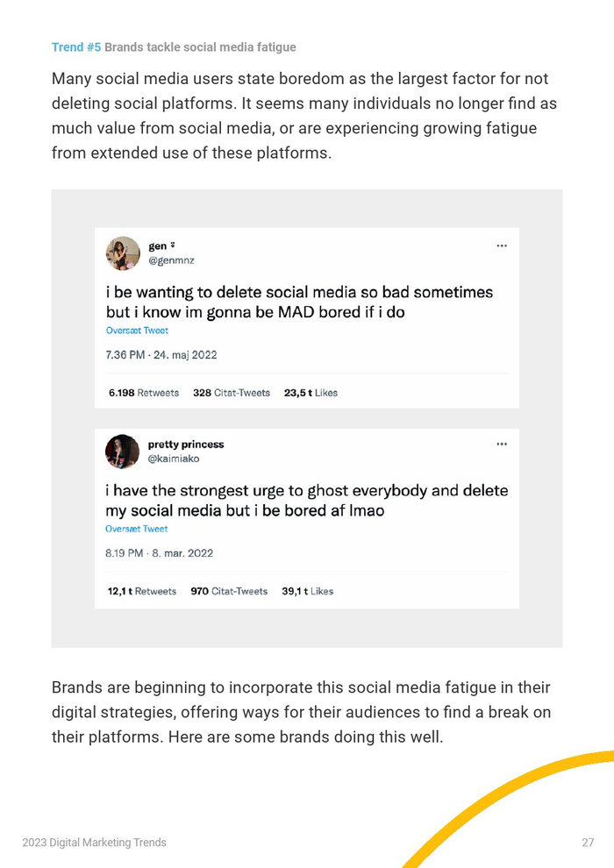
Task: Open the 7.36 PM · 24. maj 2022 timestamp
Action: (x=161, y=355)
